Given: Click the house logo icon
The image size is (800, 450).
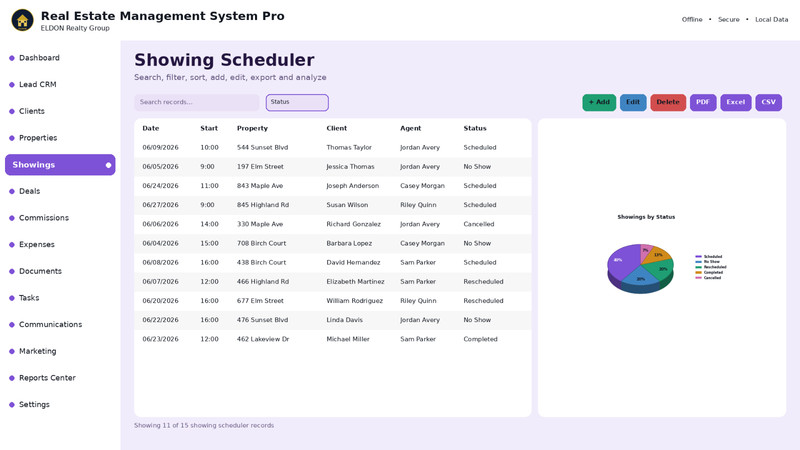Looking at the screenshot, I should (22, 20).
